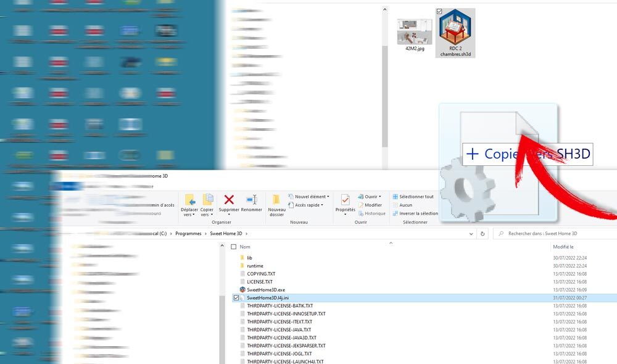Toggle the select-all checkbox beside Nom
617x364 pixels.
click(234, 247)
